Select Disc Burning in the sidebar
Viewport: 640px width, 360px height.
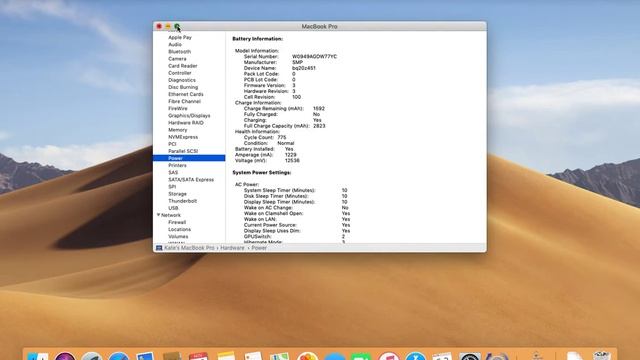(183, 87)
